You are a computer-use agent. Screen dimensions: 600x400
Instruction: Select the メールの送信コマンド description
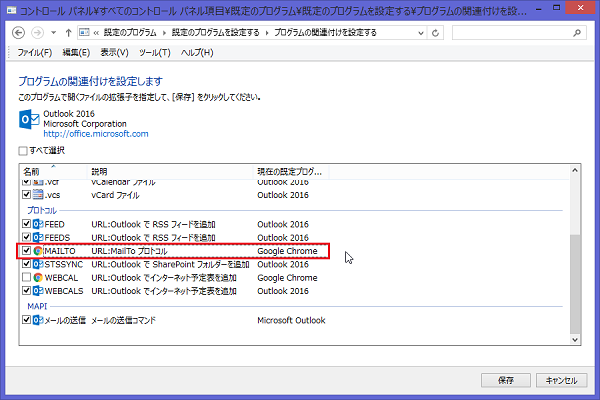[x=123, y=320]
